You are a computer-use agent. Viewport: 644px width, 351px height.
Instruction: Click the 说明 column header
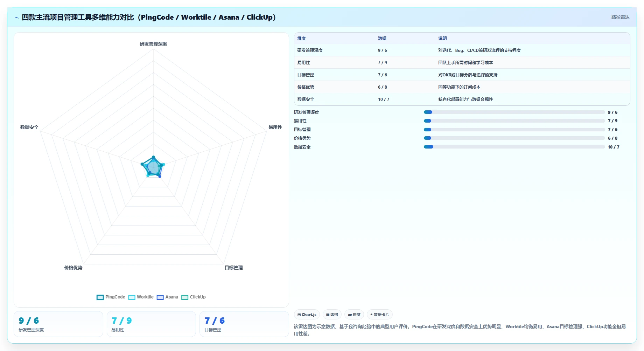point(443,39)
